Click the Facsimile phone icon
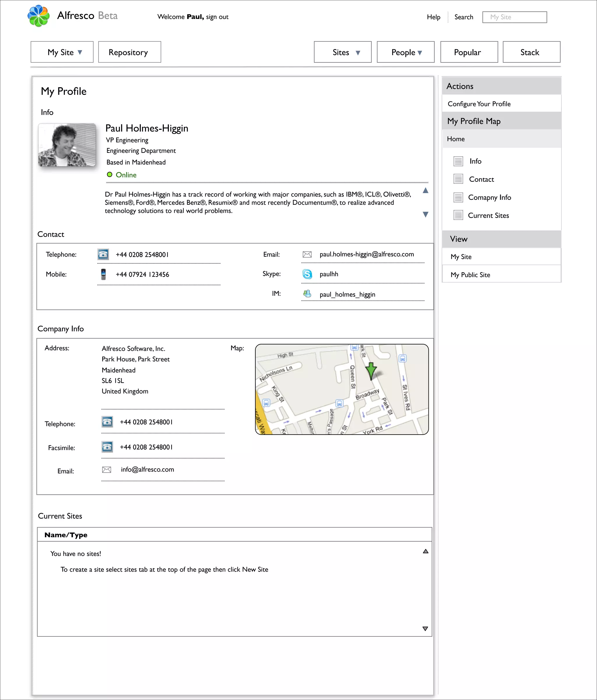The image size is (597, 700). point(107,447)
